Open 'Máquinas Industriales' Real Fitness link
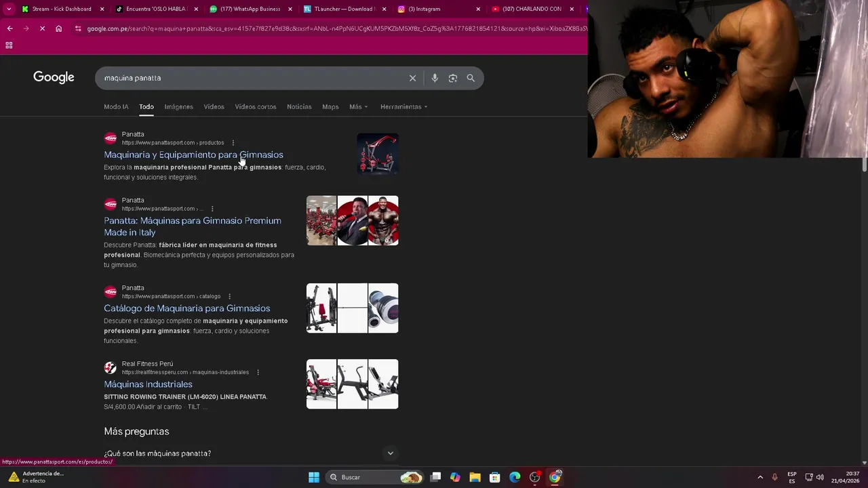The image size is (868, 488). [148, 384]
